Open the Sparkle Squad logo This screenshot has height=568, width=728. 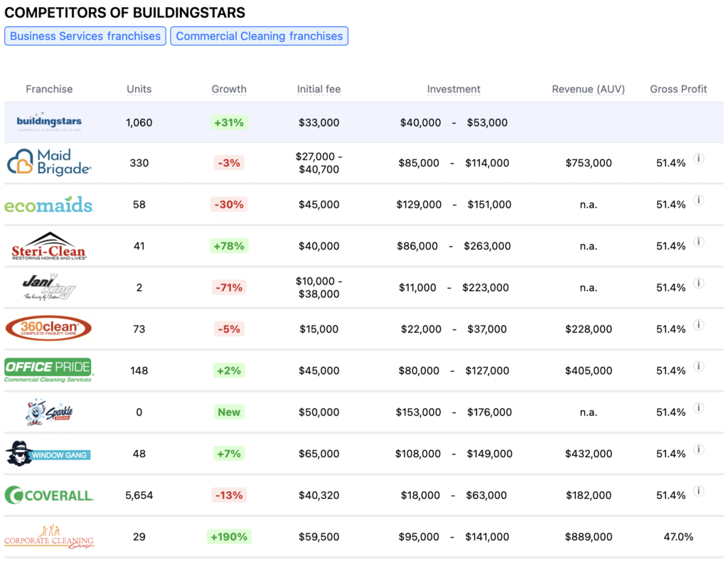pyautogui.click(x=49, y=412)
